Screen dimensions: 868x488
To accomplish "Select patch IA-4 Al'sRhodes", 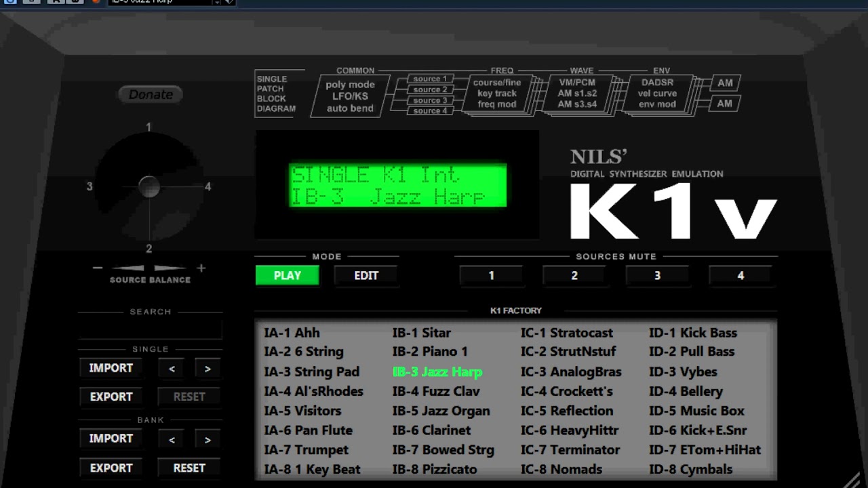I will 313,391.
